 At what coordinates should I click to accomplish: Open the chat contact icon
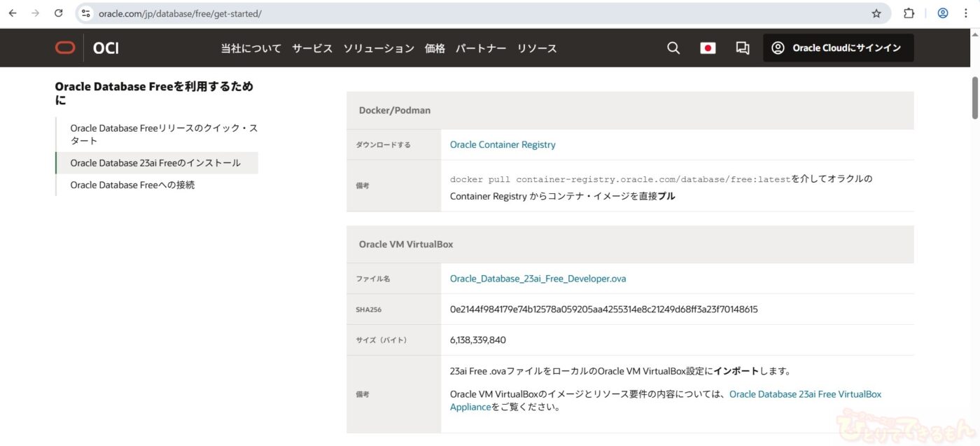tap(743, 48)
